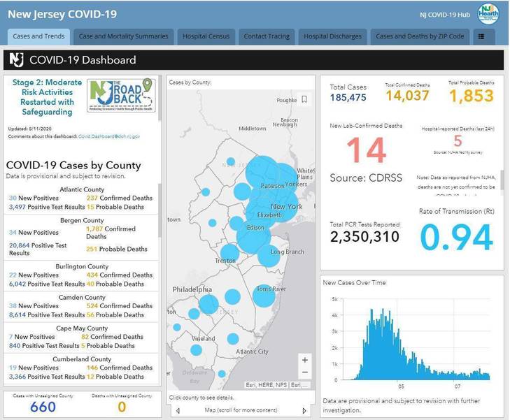Viewport: 510px width, 420px height.
Task: Open the tab list menu icon
Action: pyautogui.click(x=481, y=36)
